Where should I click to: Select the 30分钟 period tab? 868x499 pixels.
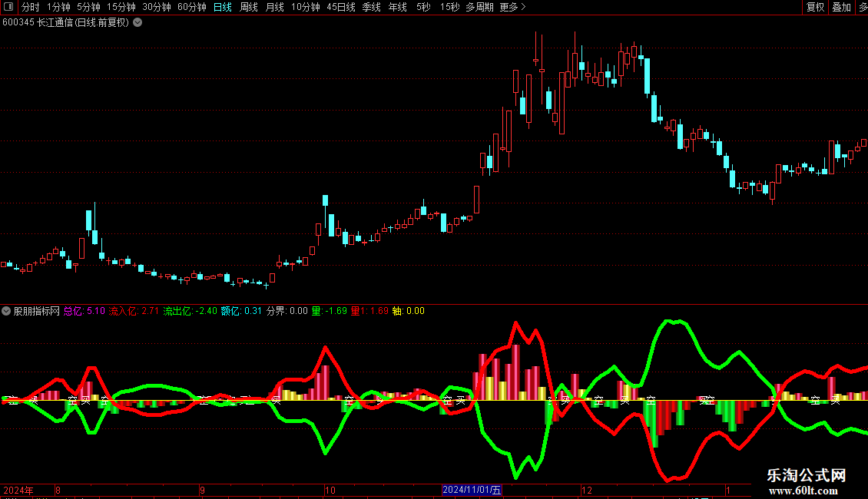[x=156, y=7]
